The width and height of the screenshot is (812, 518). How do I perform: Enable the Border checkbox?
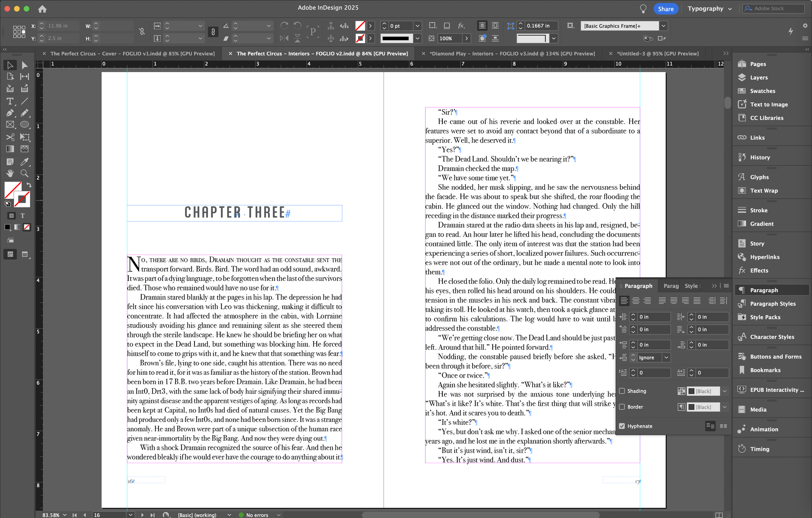[x=621, y=407]
